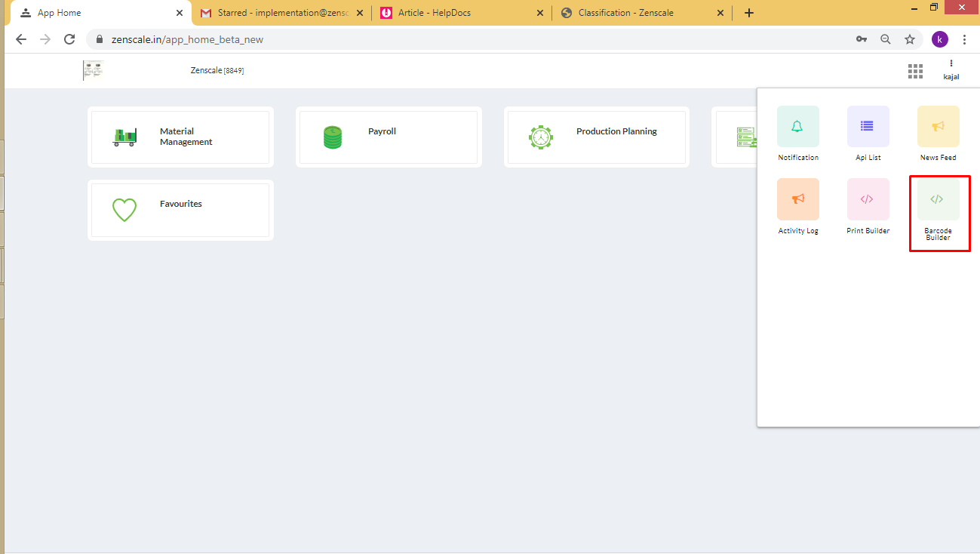Switch to the Article - HelpDocs tab

[462, 13]
